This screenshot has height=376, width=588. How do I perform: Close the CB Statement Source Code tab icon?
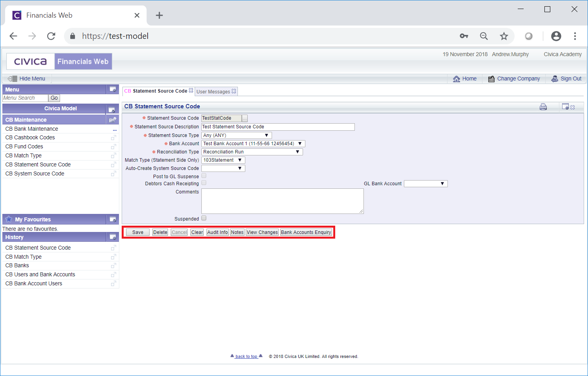191,90
